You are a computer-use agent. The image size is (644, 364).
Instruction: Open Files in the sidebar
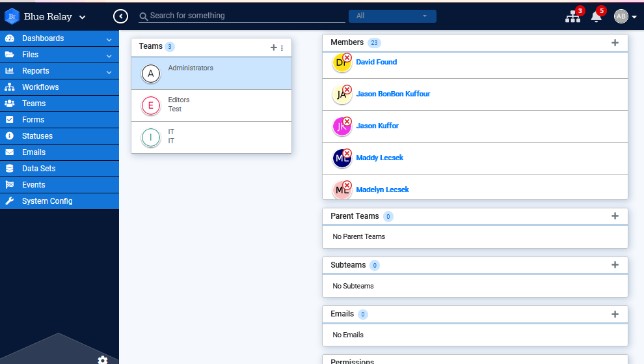click(60, 55)
